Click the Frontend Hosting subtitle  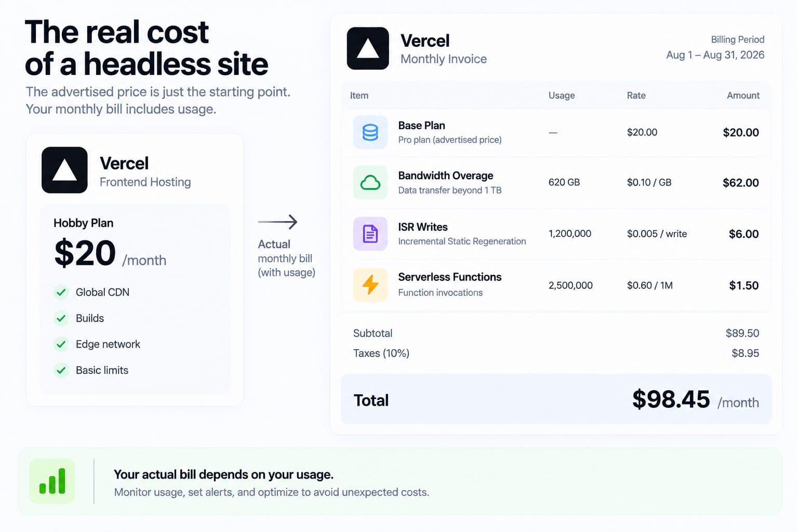145,182
